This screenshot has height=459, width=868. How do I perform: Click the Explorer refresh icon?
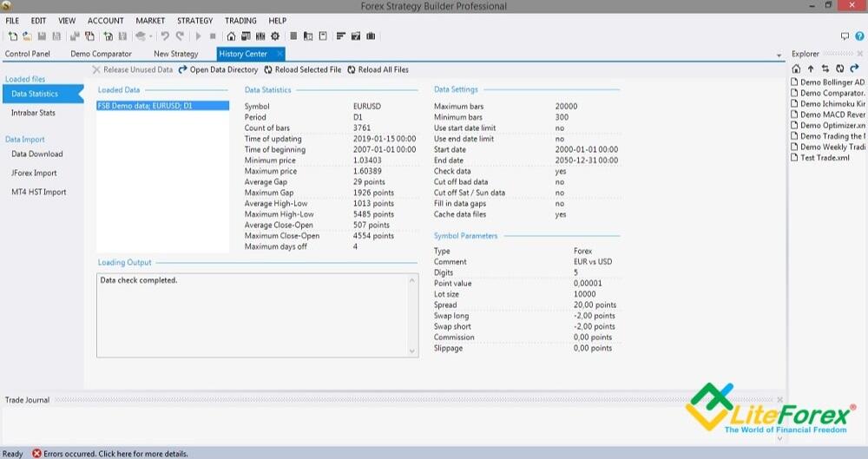coord(839,69)
